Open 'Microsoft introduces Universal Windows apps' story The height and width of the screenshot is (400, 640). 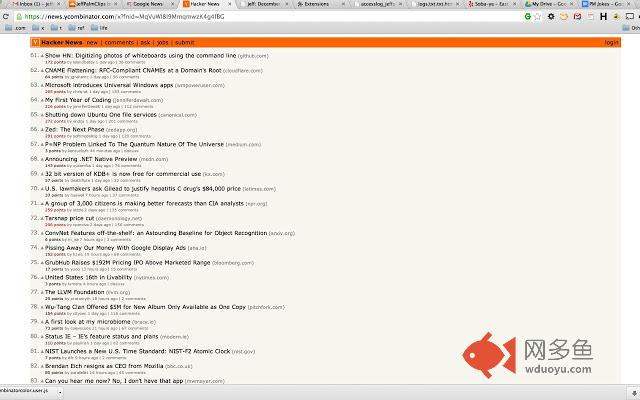(109, 85)
